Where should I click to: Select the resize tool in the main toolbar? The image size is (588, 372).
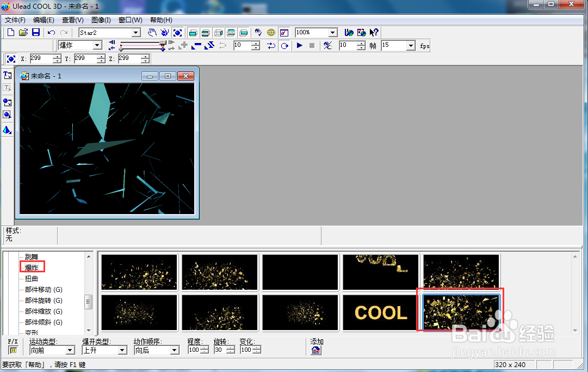tap(177, 33)
